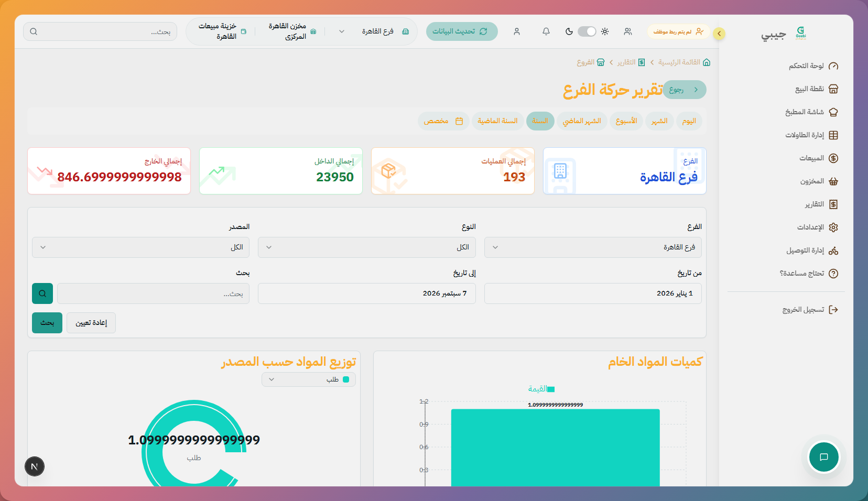The image size is (868, 501).
Task: Click the teal search icon button beside بحث field
Action: (42, 293)
